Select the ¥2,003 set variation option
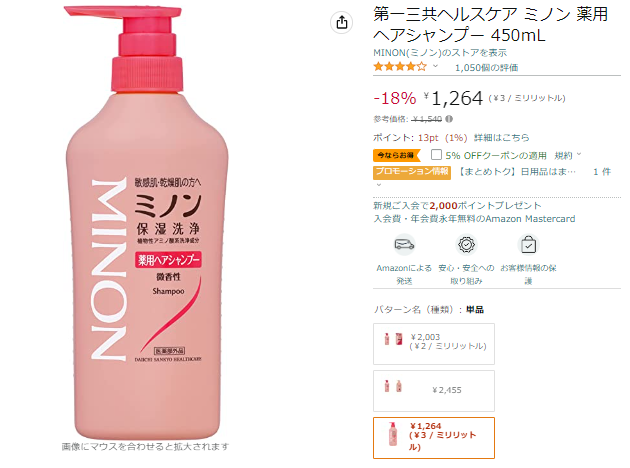Screen dimensions: 630x468 click(434, 344)
